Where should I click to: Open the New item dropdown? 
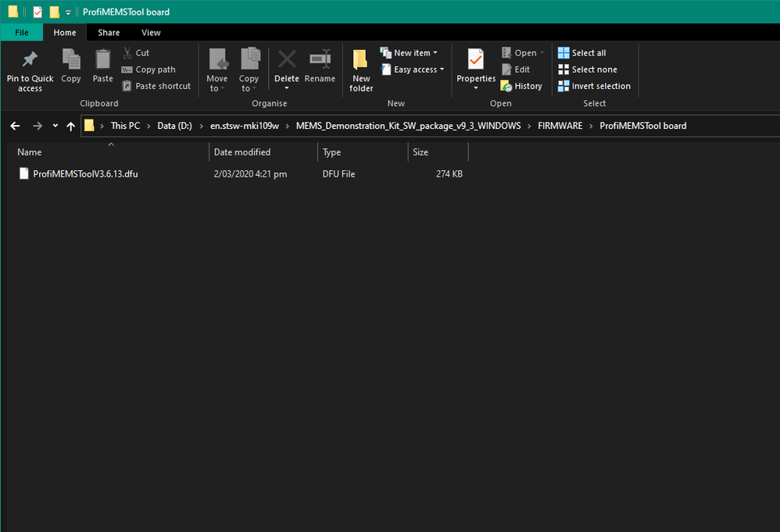pyautogui.click(x=409, y=52)
